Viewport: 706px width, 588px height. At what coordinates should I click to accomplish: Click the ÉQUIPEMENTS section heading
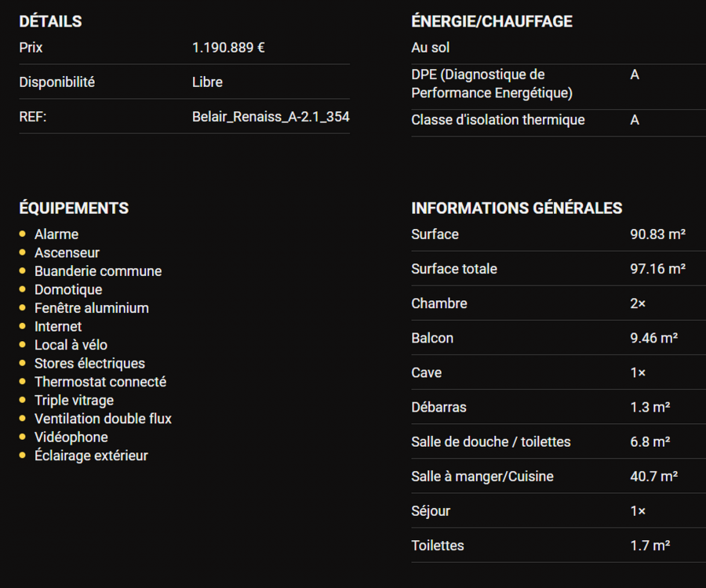tap(74, 209)
